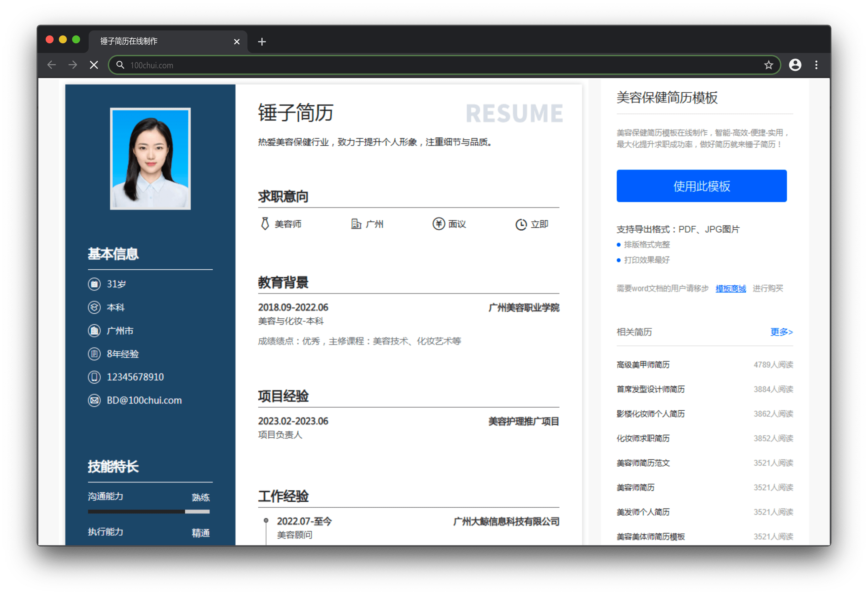Open the 高级美甲师简历 link

[643, 365]
